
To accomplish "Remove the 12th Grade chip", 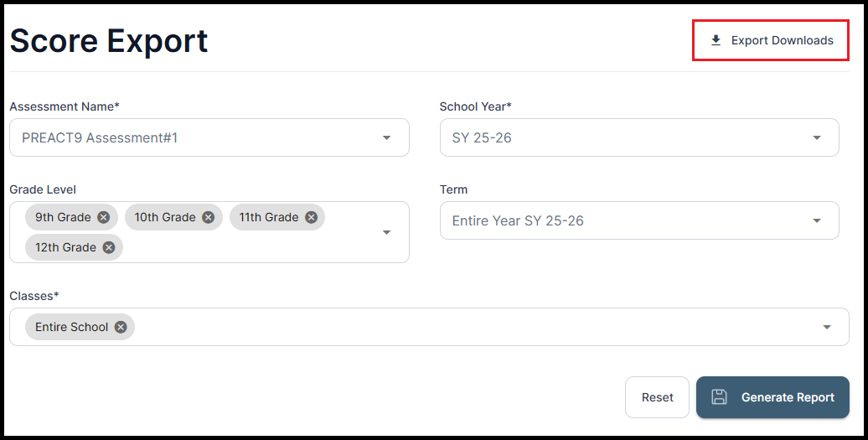I will (109, 247).
